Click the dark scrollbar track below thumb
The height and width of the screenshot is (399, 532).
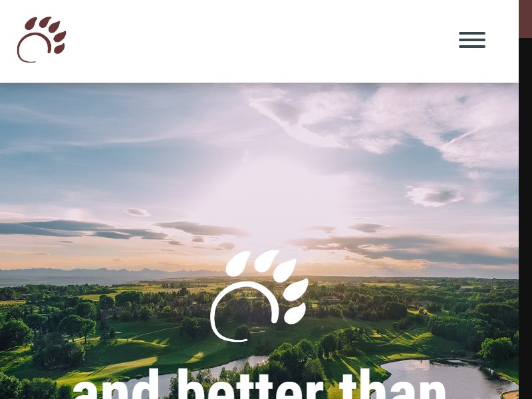click(525, 218)
